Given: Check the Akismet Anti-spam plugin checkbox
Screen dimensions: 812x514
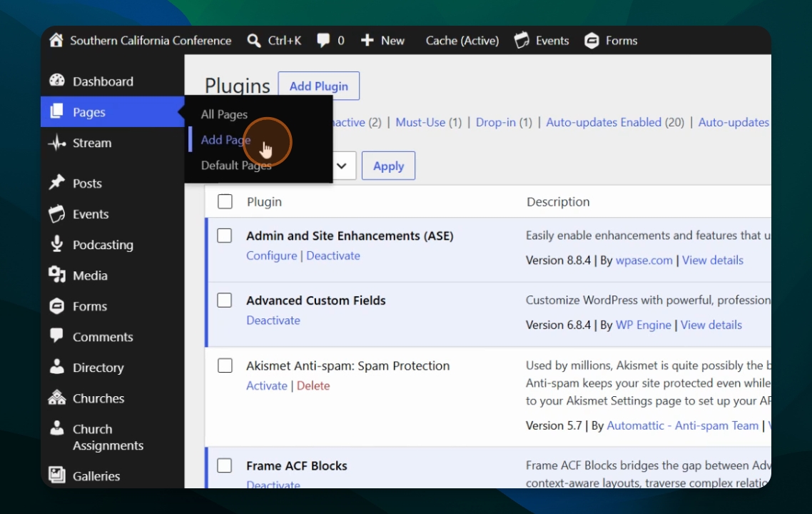Looking at the screenshot, I should pyautogui.click(x=225, y=366).
